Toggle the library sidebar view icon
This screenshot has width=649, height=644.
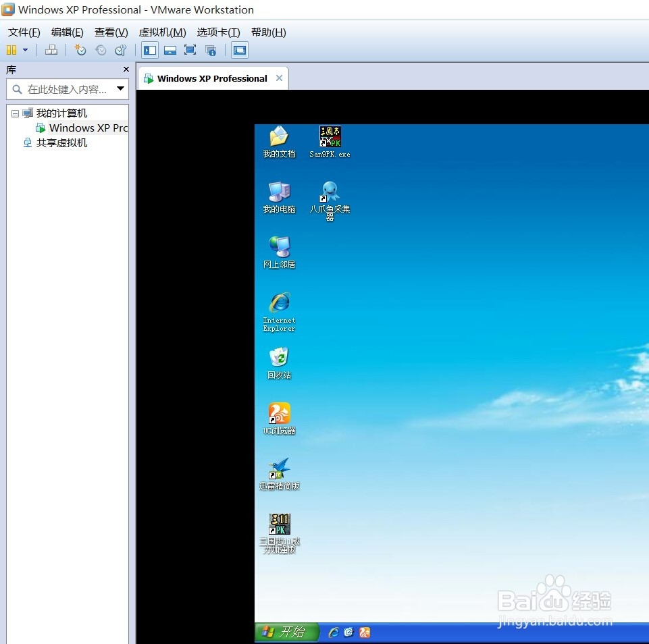pos(150,51)
